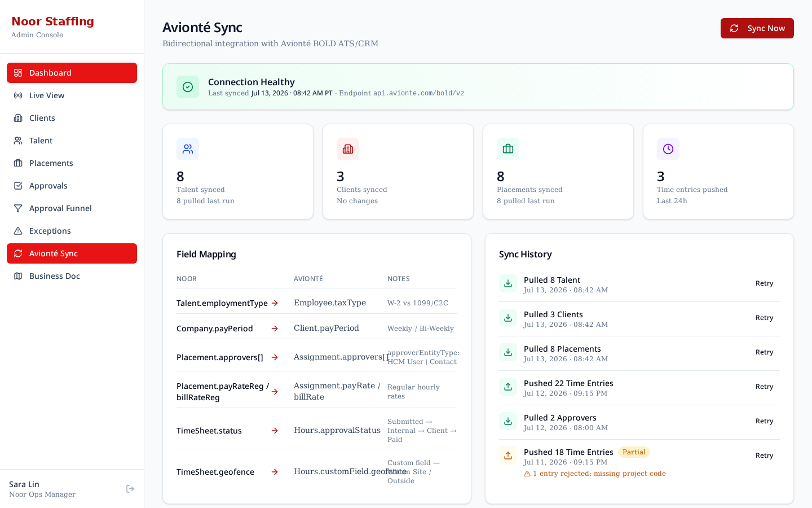Select Approval Funnel in sidebar
The height and width of the screenshot is (508, 812).
(x=72, y=208)
